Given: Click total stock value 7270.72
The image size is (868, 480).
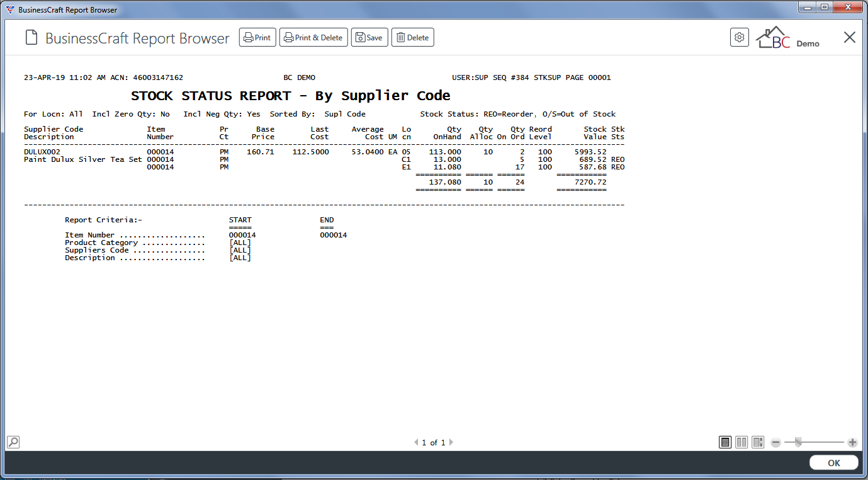Looking at the screenshot, I should [x=590, y=183].
